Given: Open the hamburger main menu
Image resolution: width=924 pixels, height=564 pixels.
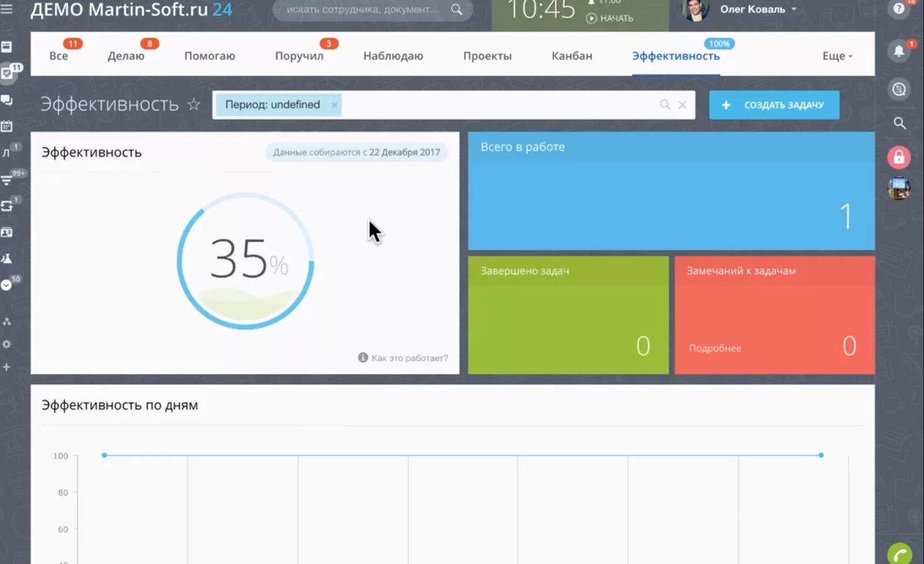Looking at the screenshot, I should click(x=6, y=9).
